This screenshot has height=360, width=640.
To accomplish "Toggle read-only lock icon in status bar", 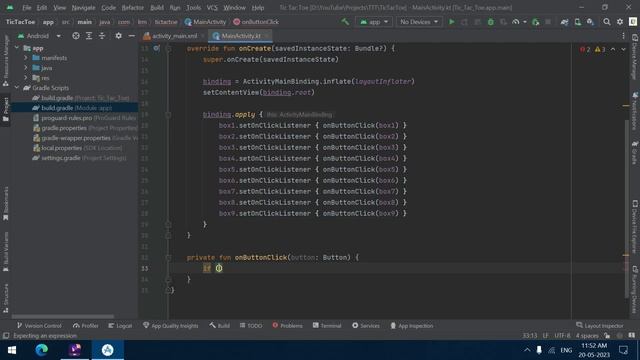I will [x=607, y=336].
